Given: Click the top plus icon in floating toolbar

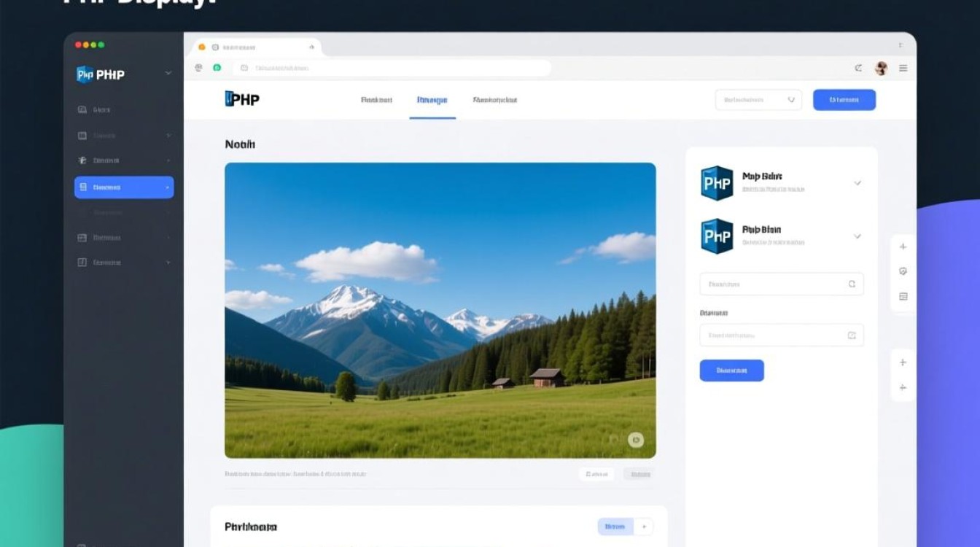Looking at the screenshot, I should click(903, 247).
